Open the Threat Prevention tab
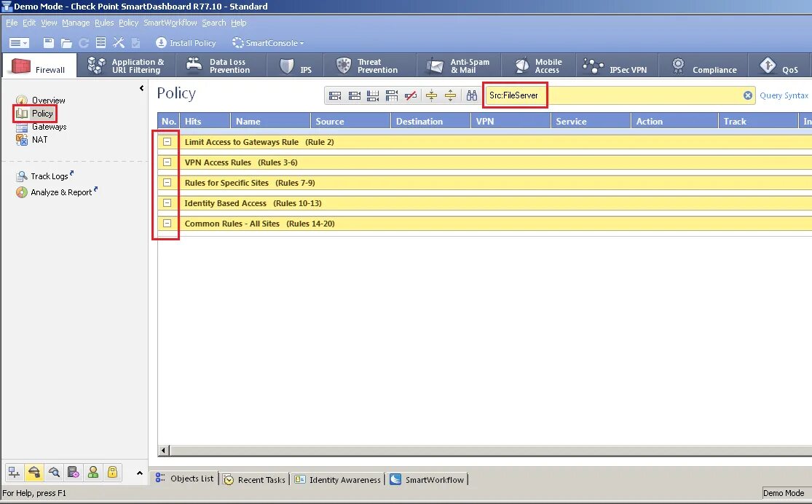Screen dimensions: 812x504 (x=370, y=66)
